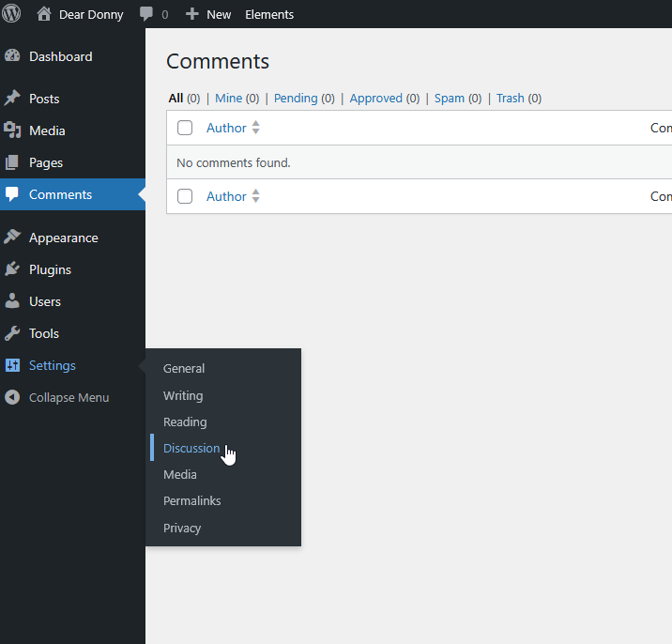672x644 pixels.
Task: Visit the Dear Donny site link
Action: [91, 15]
